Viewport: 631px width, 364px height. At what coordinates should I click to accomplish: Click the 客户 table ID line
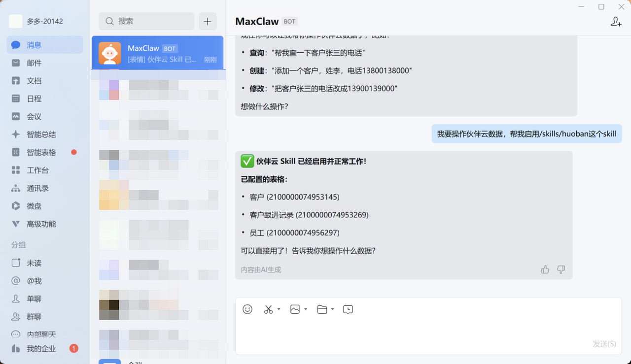pyautogui.click(x=294, y=197)
